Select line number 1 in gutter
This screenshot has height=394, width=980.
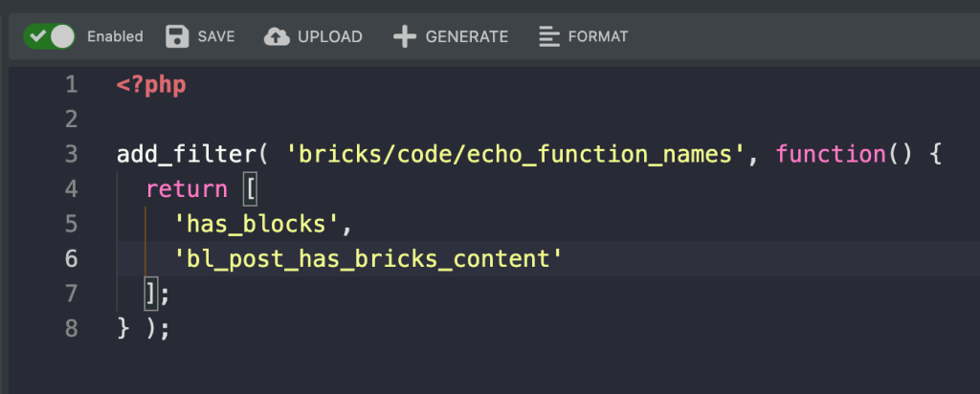click(72, 84)
